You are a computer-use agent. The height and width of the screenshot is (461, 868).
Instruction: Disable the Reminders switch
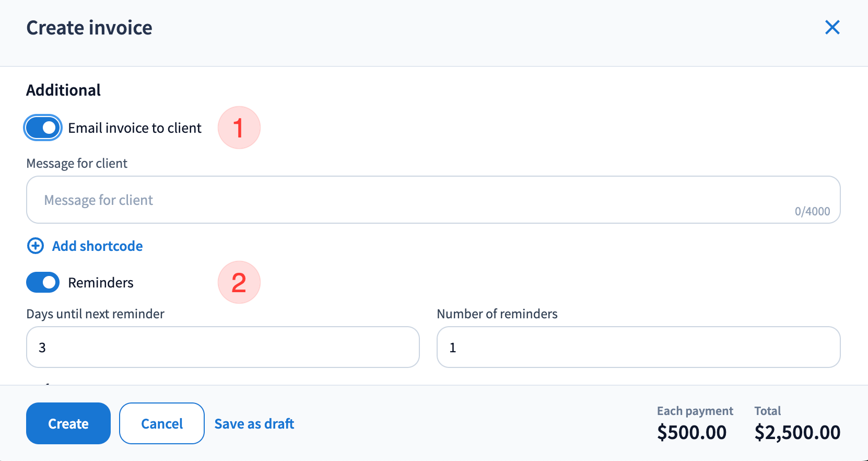(x=43, y=282)
